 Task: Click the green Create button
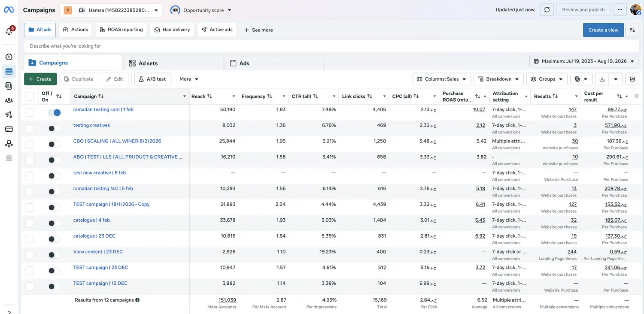point(40,79)
